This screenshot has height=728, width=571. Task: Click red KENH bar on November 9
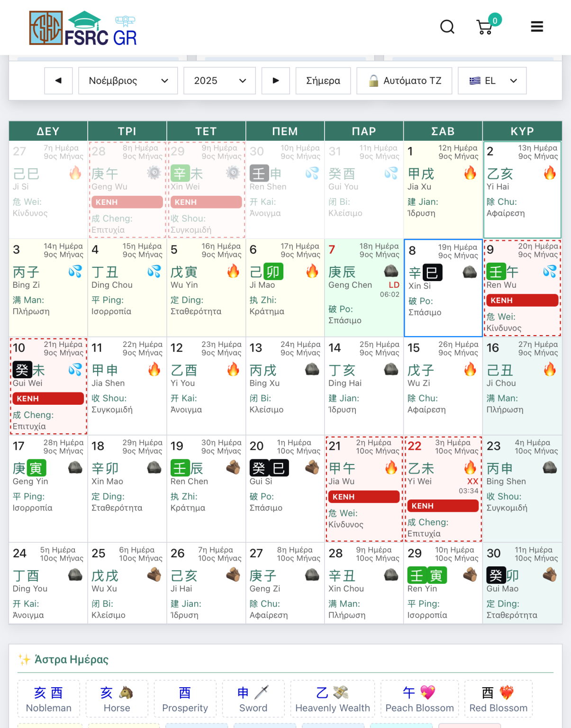click(522, 300)
